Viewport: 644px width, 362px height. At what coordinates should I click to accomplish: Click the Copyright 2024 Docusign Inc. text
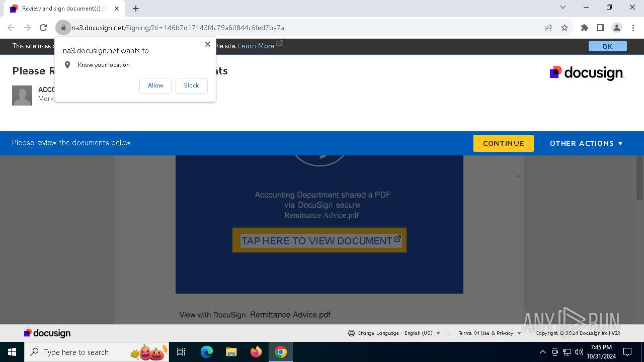point(578,333)
